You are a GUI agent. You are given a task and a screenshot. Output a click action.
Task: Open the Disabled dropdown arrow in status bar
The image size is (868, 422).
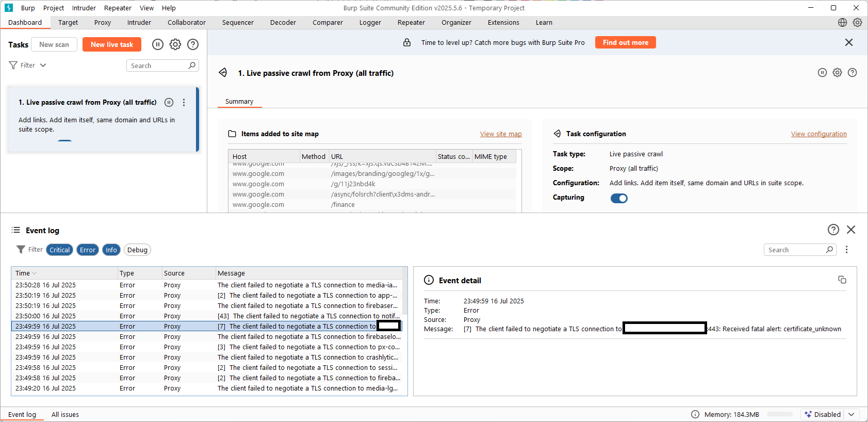[851, 414]
